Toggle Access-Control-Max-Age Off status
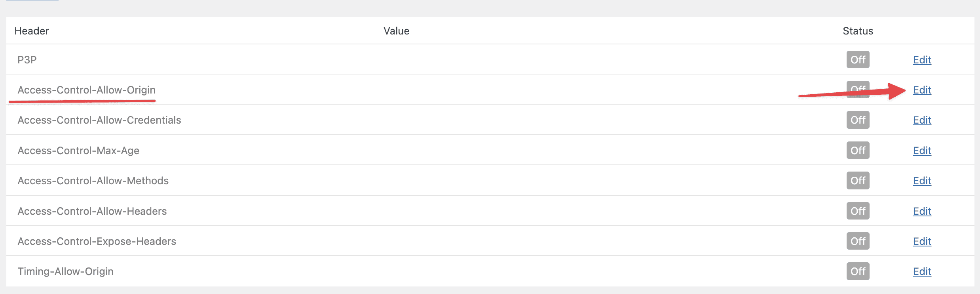The height and width of the screenshot is (294, 980). [858, 151]
